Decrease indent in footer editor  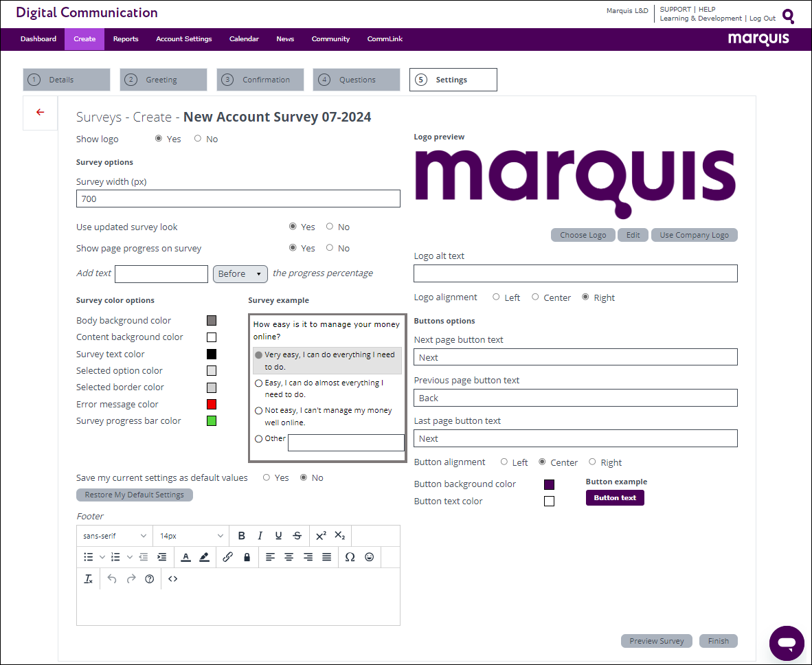click(x=144, y=556)
